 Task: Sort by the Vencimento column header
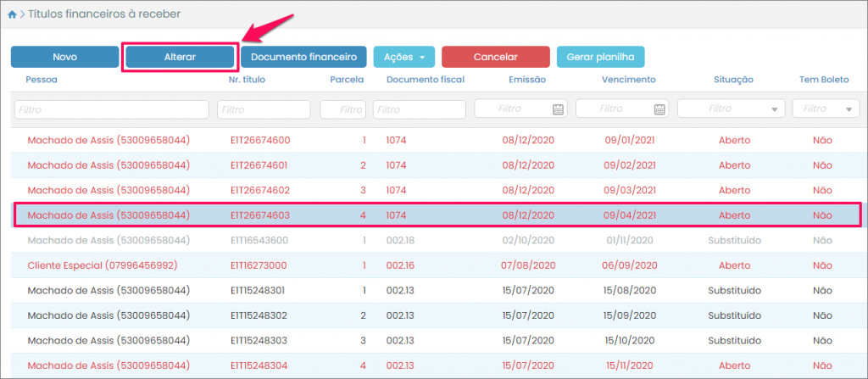pyautogui.click(x=628, y=80)
